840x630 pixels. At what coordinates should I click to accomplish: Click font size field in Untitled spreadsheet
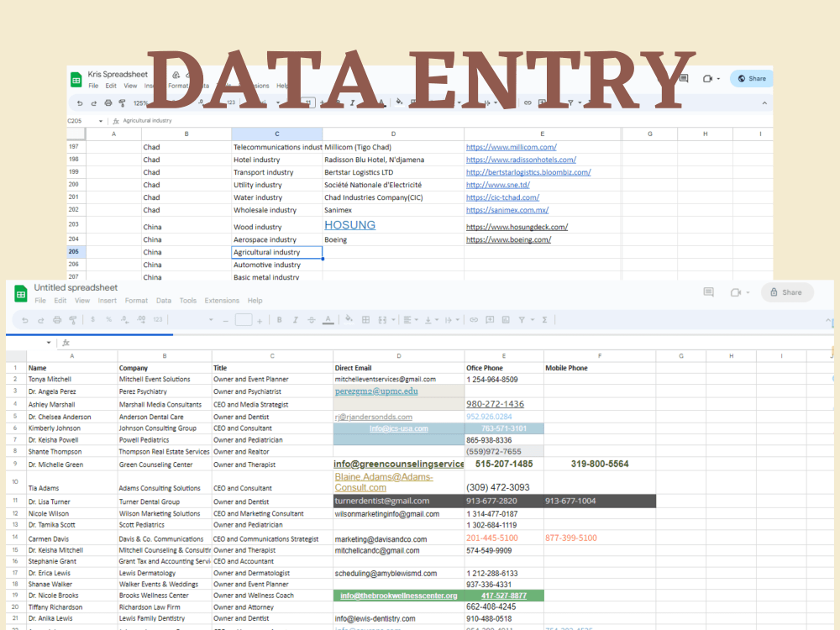pyautogui.click(x=244, y=320)
